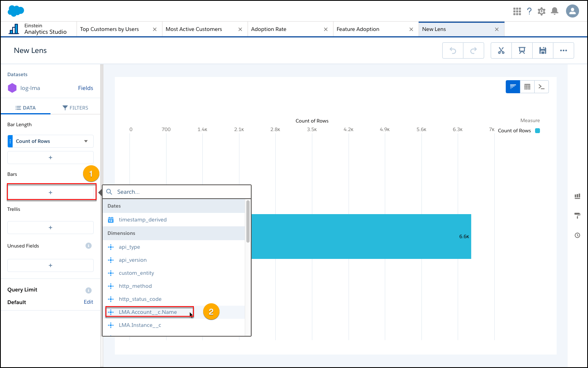
Task: Click the scissors clip icon
Action: (501, 50)
